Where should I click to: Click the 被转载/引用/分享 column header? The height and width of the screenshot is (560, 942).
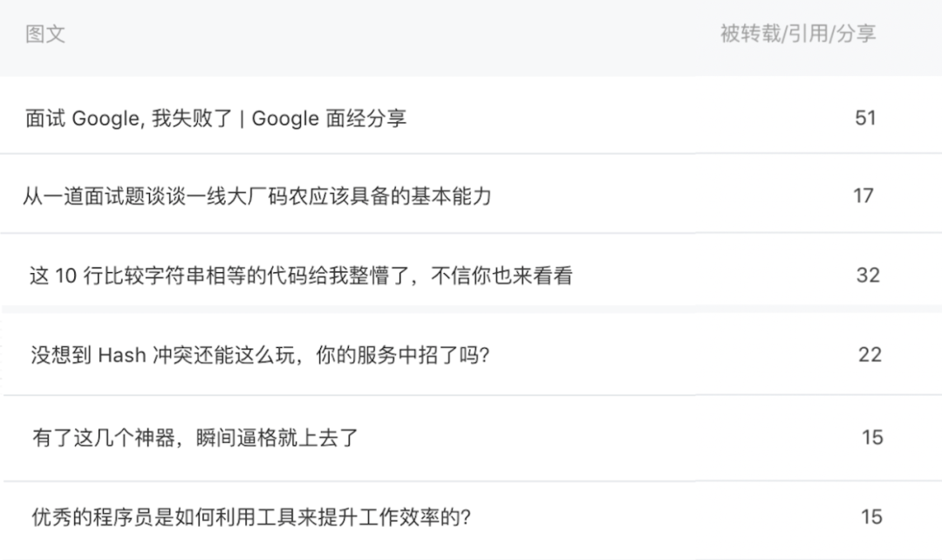coord(798,34)
